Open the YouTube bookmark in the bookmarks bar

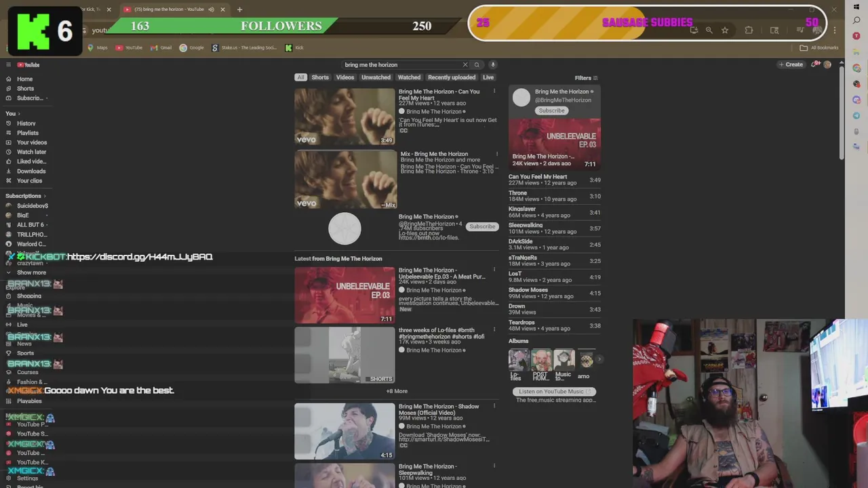tap(129, 47)
